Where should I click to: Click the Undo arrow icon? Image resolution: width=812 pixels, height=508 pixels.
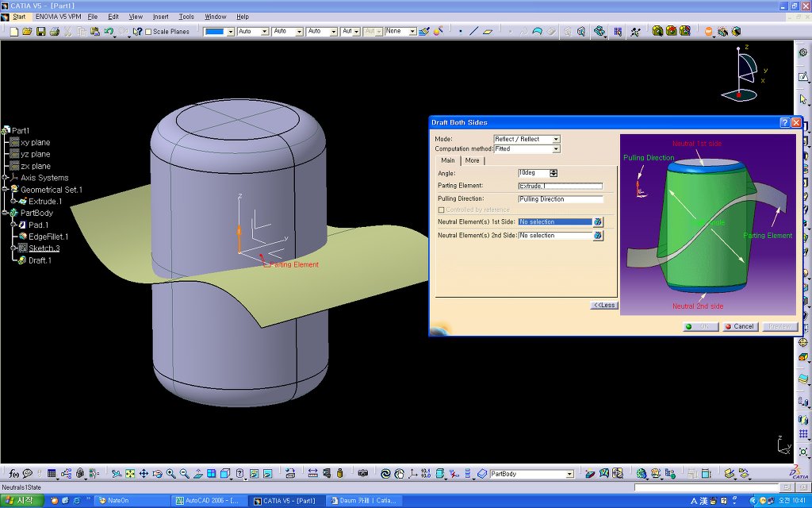(x=109, y=32)
